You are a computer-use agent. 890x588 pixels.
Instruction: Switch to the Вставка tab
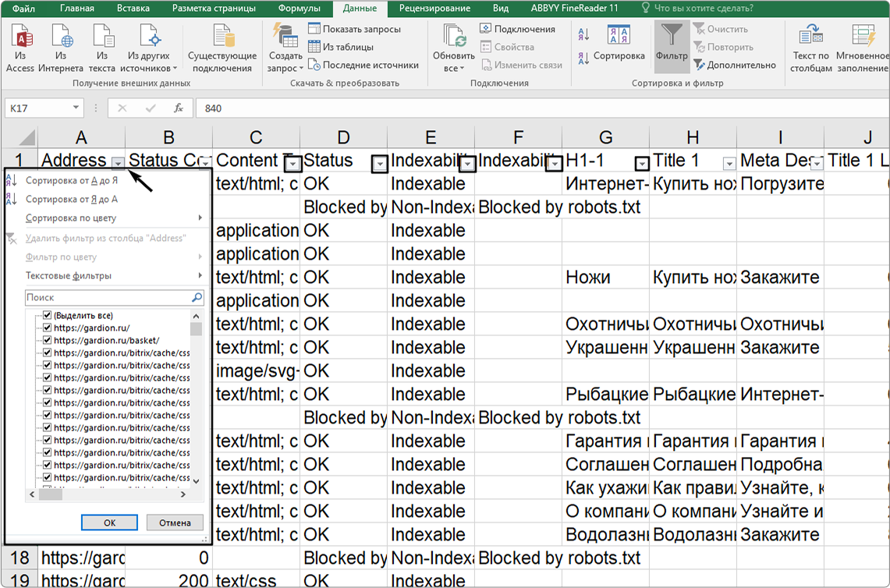(x=133, y=9)
